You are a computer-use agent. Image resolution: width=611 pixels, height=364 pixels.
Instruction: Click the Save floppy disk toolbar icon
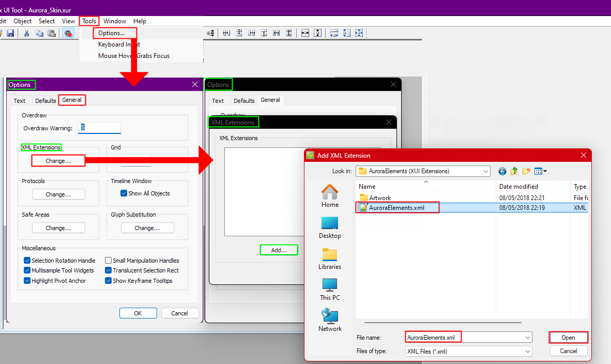(10, 33)
